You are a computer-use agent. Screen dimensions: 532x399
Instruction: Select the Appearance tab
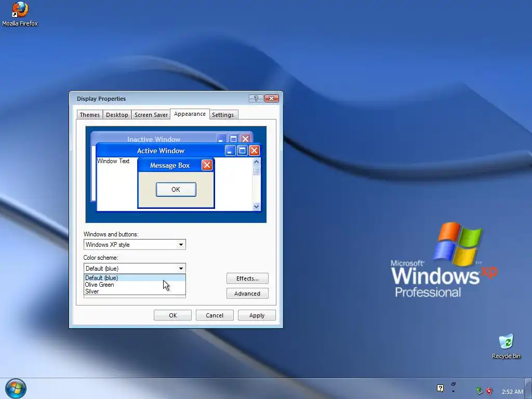[190, 114]
